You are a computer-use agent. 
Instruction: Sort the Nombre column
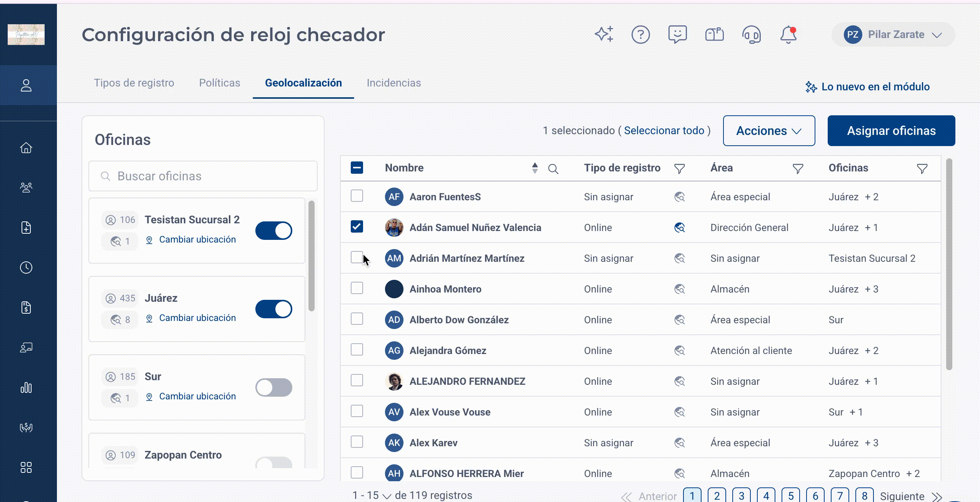[x=535, y=168]
